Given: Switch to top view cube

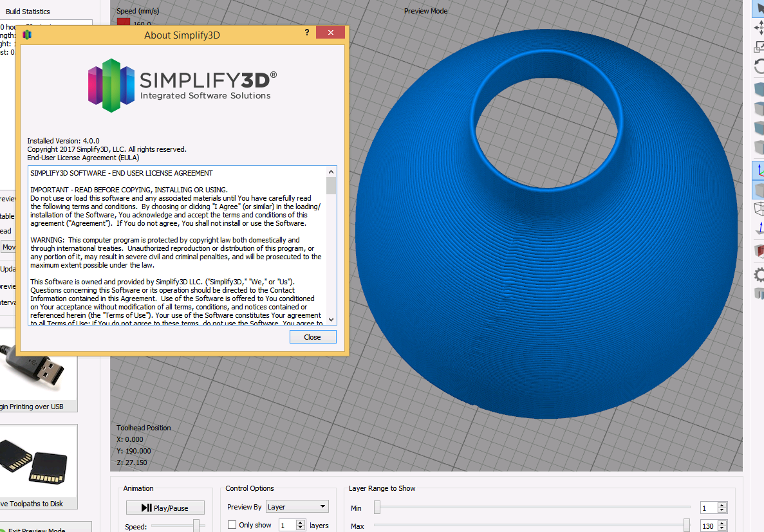Looking at the screenshot, I should point(759,109).
